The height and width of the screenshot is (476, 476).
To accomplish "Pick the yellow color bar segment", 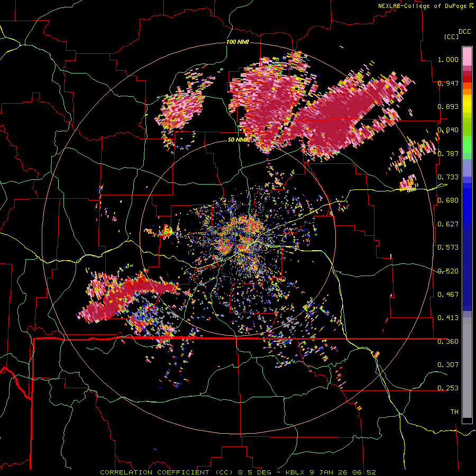I will (x=467, y=104).
